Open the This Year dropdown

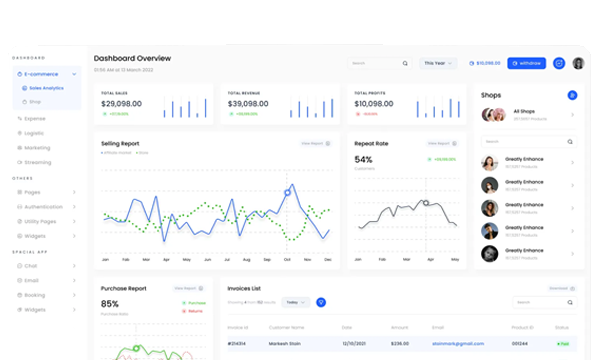[x=438, y=63]
